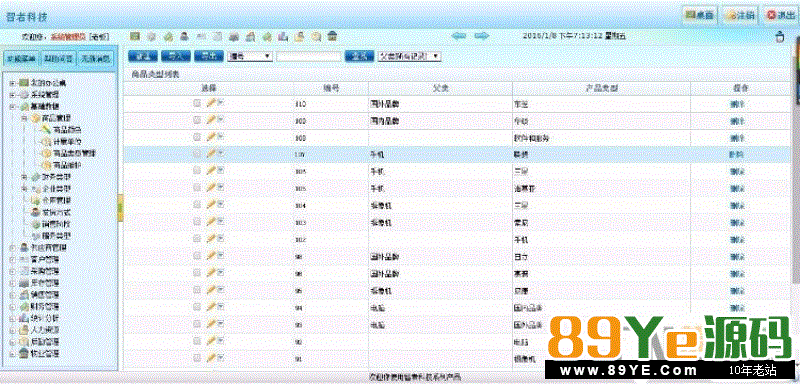Open the 库存管理 shortcut icon in top toolbar
Image resolution: width=800 pixels, height=384 pixels.
[x=234, y=36]
